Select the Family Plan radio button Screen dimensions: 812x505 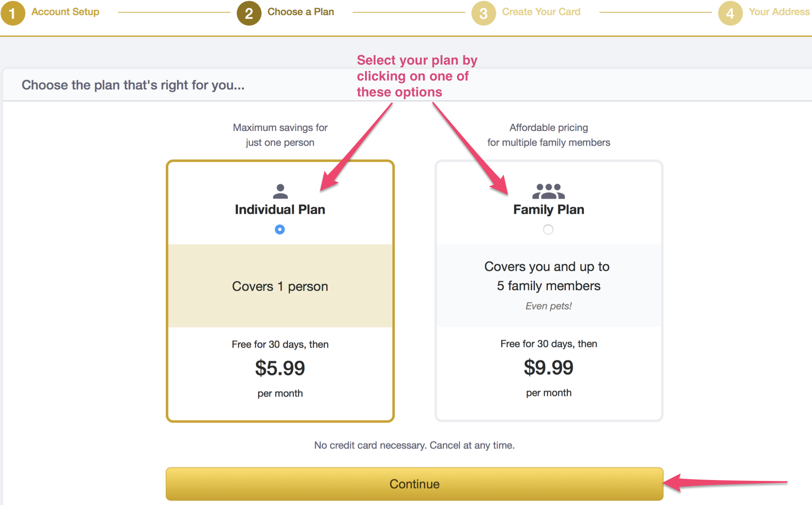pos(548,229)
